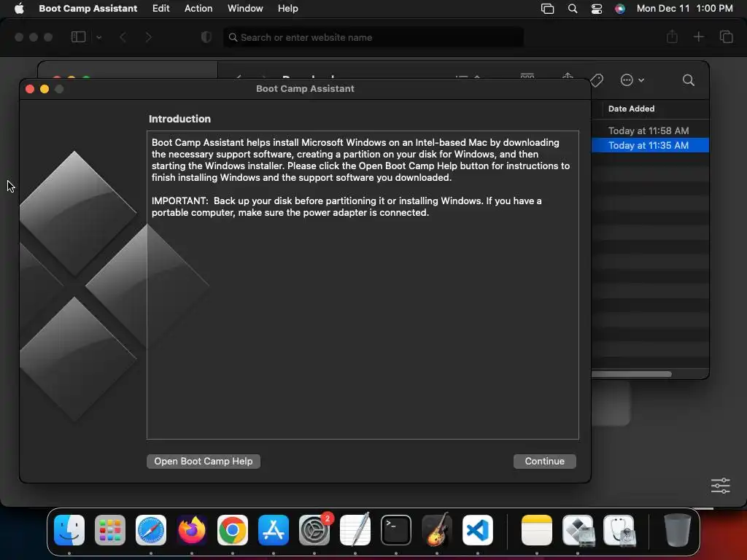Viewport: 747px width, 560px height.
Task: Open the Safari start page settings sliders icon
Action: [x=720, y=485]
